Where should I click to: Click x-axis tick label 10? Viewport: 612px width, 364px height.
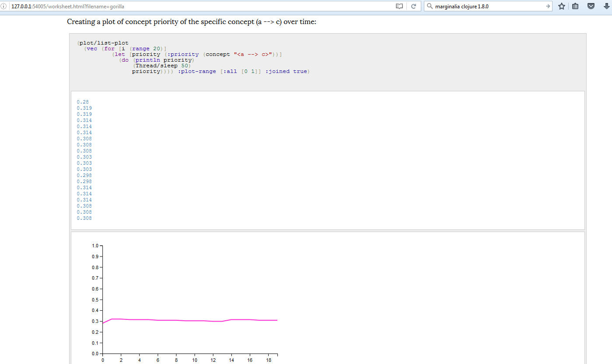pos(195,360)
